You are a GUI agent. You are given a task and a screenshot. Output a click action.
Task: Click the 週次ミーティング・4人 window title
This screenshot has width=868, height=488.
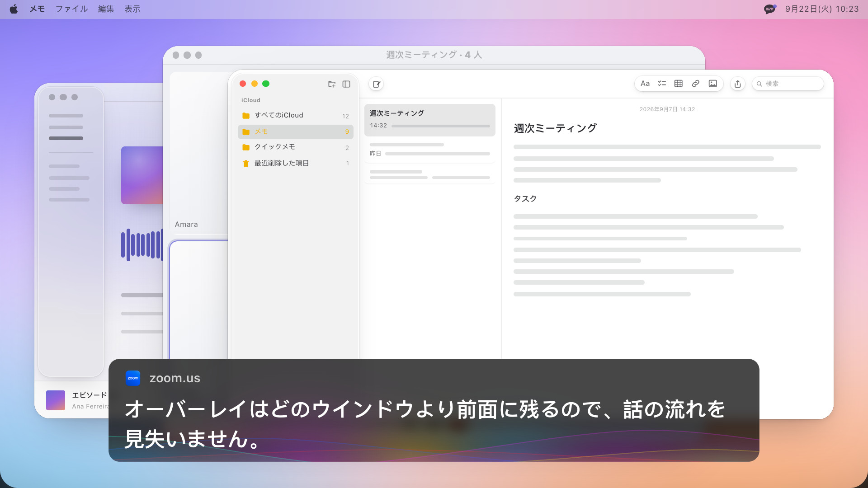pos(434,55)
